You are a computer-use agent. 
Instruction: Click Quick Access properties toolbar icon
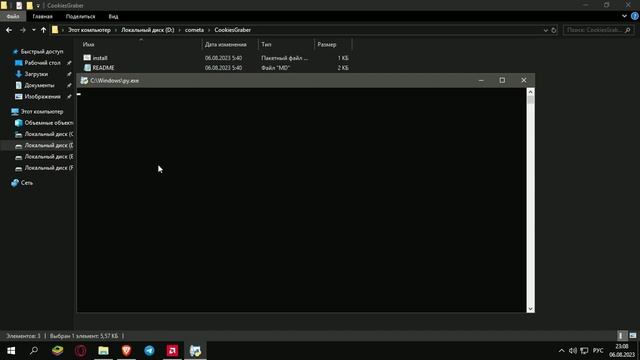(19, 5)
